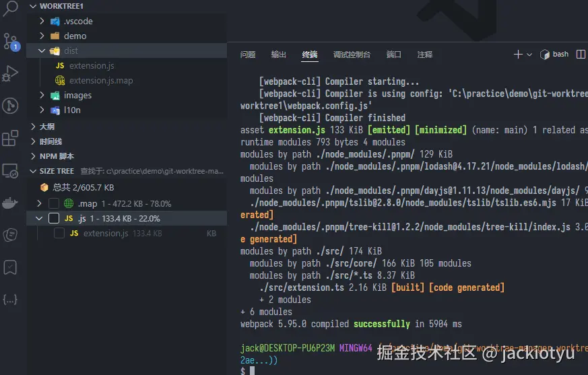The width and height of the screenshot is (588, 375).
Task: Click the terminal prompt input line after $
Action: 252,370
